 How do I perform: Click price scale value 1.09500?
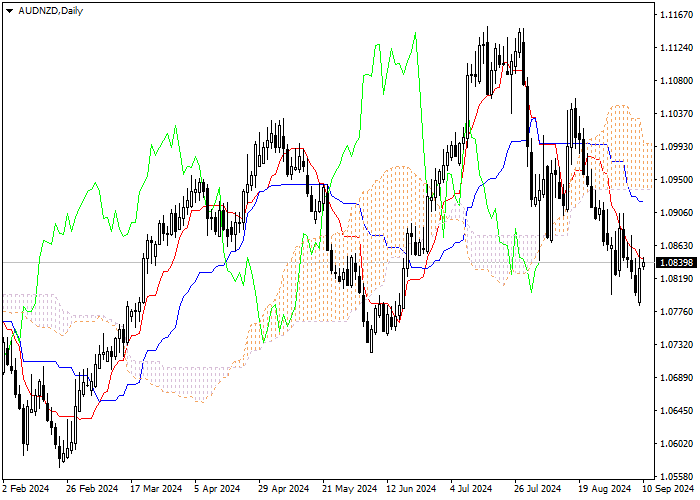(x=676, y=180)
